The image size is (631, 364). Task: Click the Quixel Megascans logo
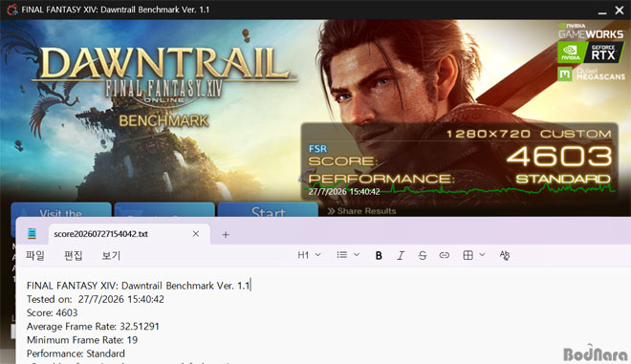point(591,74)
